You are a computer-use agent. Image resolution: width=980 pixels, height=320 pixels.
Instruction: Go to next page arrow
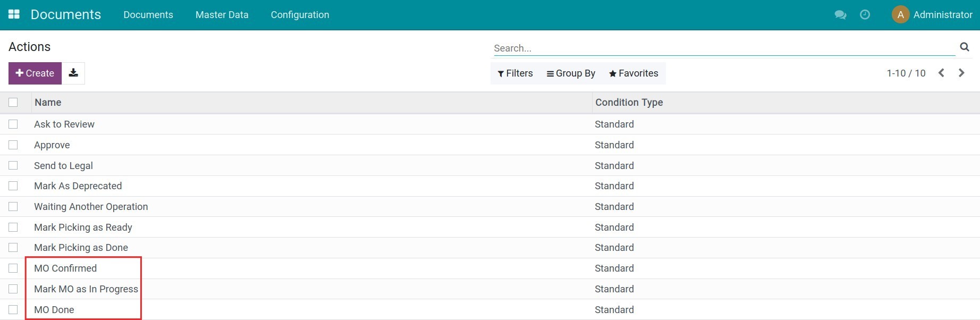point(961,73)
